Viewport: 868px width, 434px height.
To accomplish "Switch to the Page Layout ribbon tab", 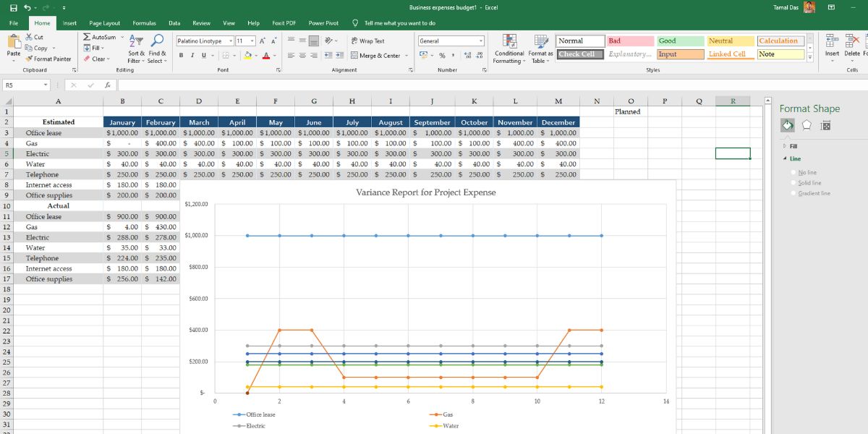I will [105, 23].
